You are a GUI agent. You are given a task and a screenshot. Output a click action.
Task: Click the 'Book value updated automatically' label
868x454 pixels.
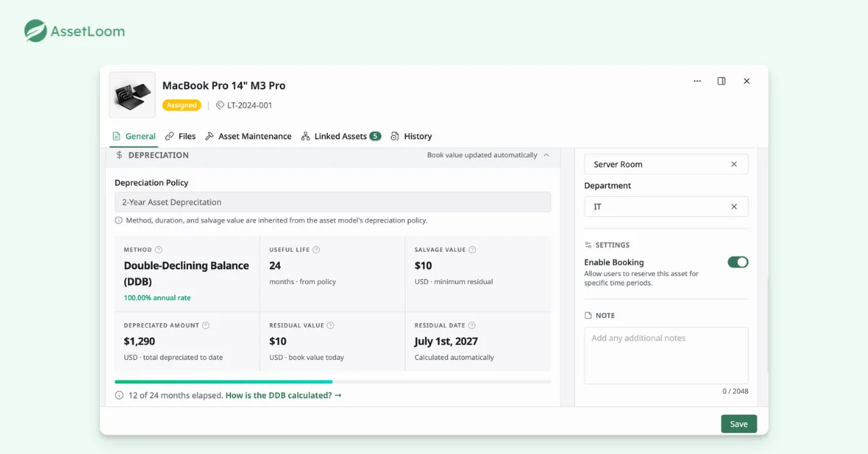point(482,155)
